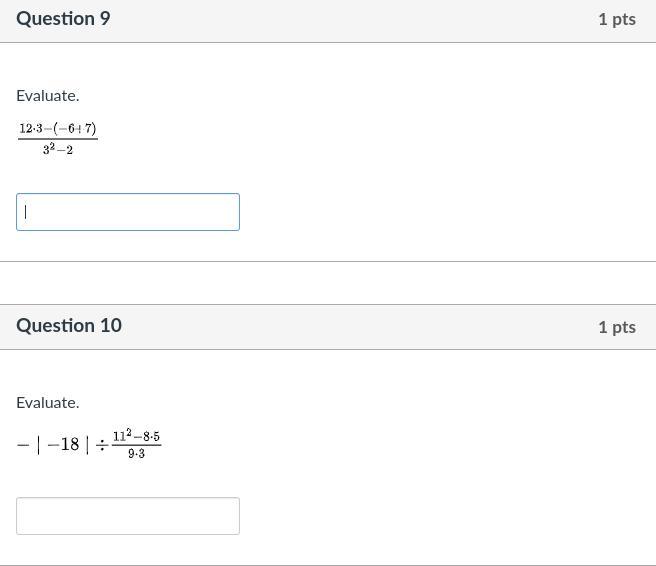Click the numerator 12·3−(−6+7)
The height and width of the screenshot is (566, 656).
[x=57, y=129]
